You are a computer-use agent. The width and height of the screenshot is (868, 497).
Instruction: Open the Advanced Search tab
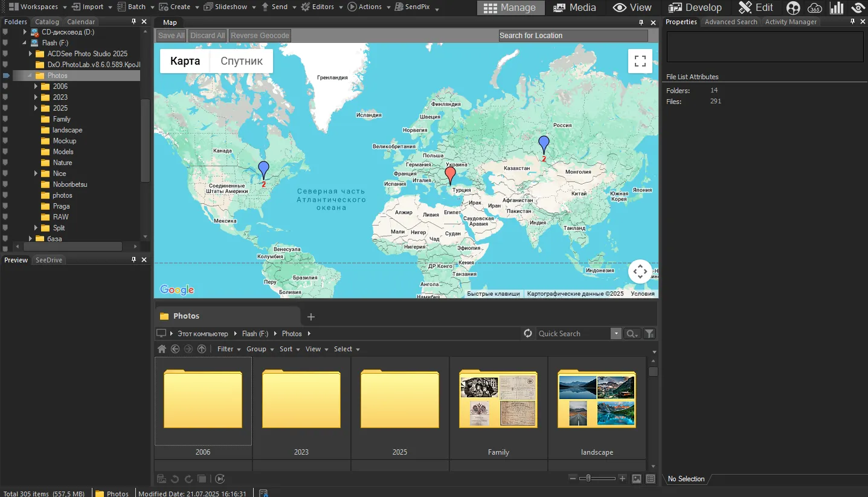pos(731,22)
